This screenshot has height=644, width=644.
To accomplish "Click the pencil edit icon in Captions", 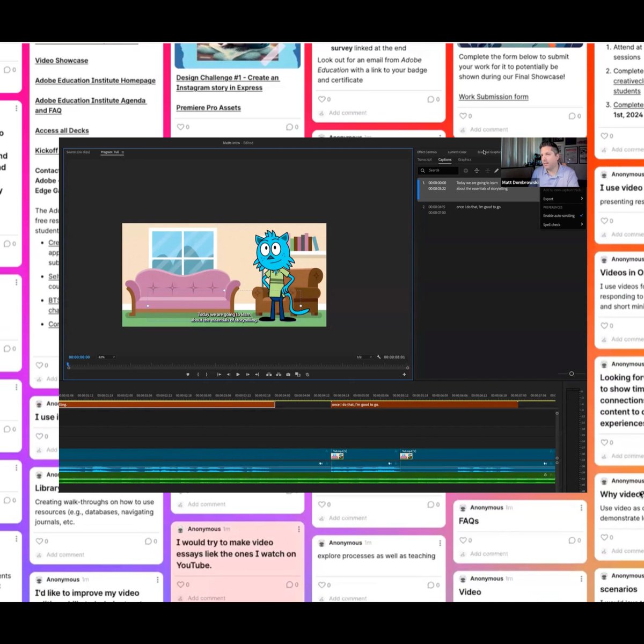I will [x=496, y=171].
